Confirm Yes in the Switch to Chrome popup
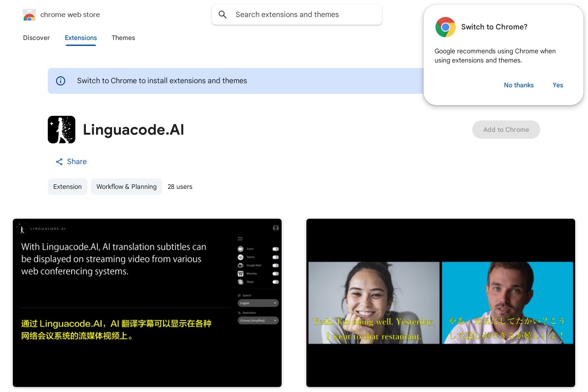588x392 pixels. 558,85
